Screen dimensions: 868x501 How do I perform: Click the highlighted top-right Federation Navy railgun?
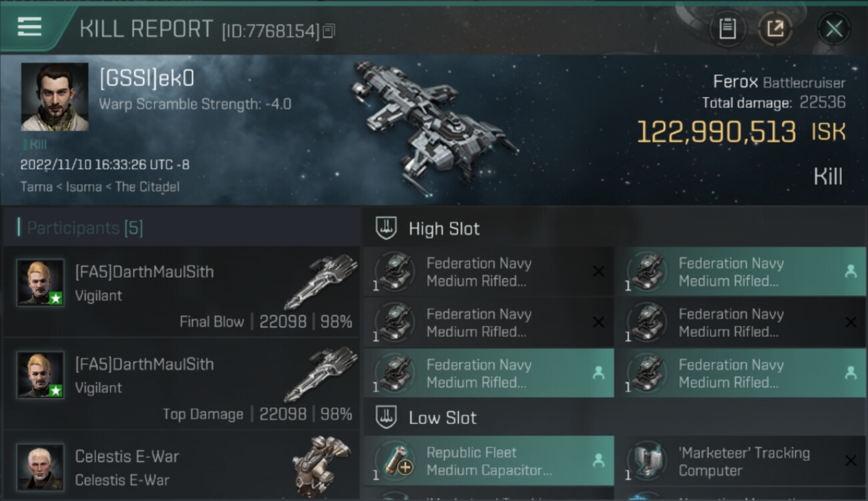(740, 272)
